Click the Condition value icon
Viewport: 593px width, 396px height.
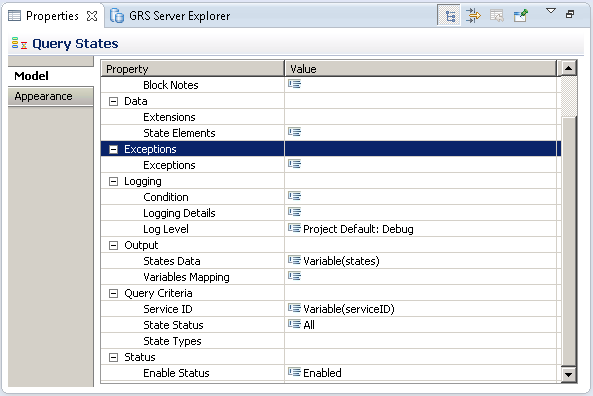294,196
